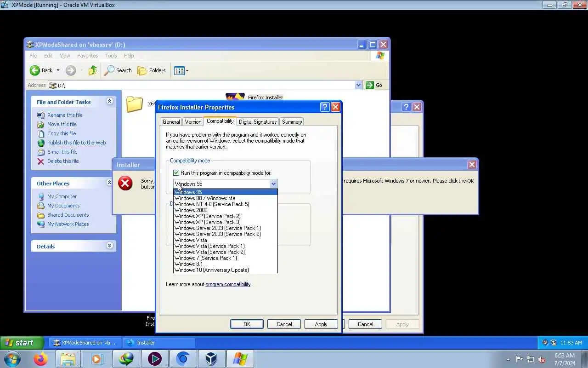Pick Windows 10 (Anniversary Update) option
This screenshot has width=588, height=368.
pyautogui.click(x=226, y=270)
